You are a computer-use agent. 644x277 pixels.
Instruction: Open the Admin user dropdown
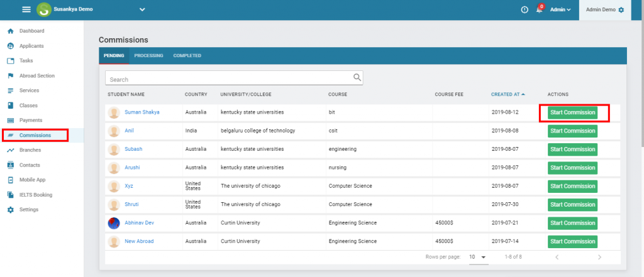(560, 10)
